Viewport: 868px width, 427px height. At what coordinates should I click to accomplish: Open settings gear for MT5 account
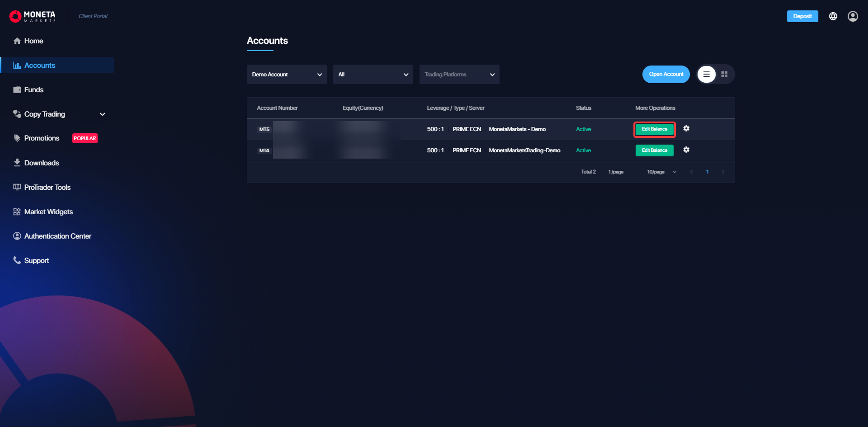coord(686,129)
